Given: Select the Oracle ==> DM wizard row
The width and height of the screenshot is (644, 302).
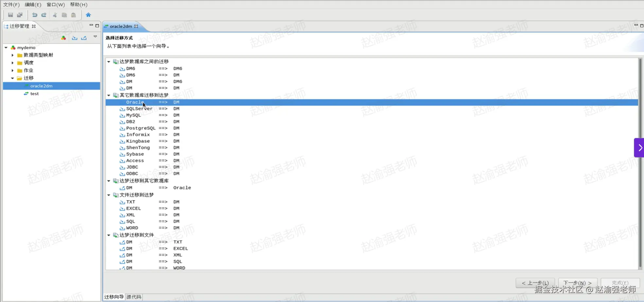Looking at the screenshot, I should (x=372, y=102).
